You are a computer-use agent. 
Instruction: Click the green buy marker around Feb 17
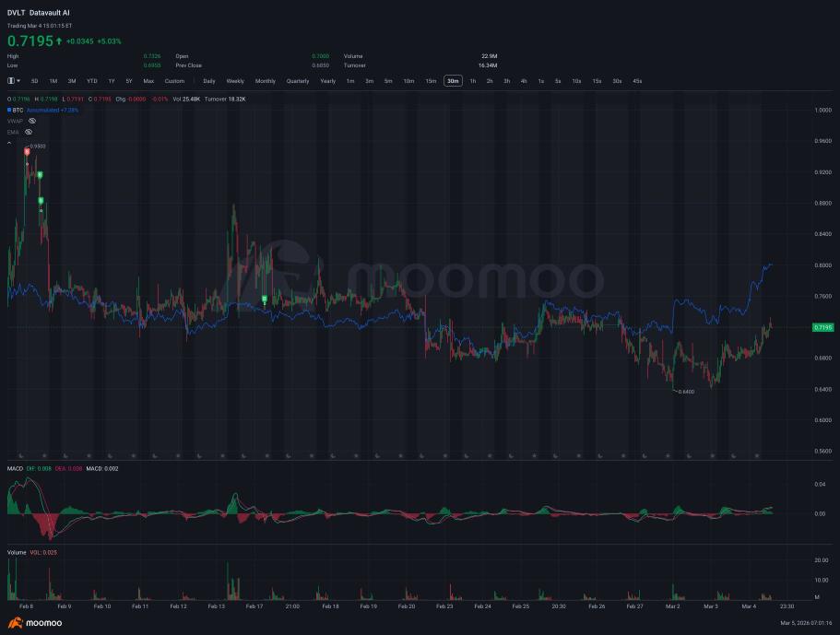[x=264, y=299]
